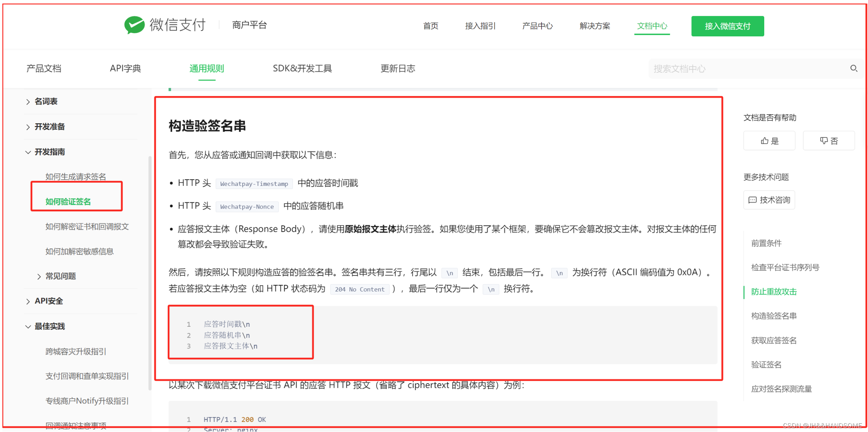Click the green 接入微信支付 button
Image resolution: width=868 pixels, height=432 pixels.
(x=727, y=26)
